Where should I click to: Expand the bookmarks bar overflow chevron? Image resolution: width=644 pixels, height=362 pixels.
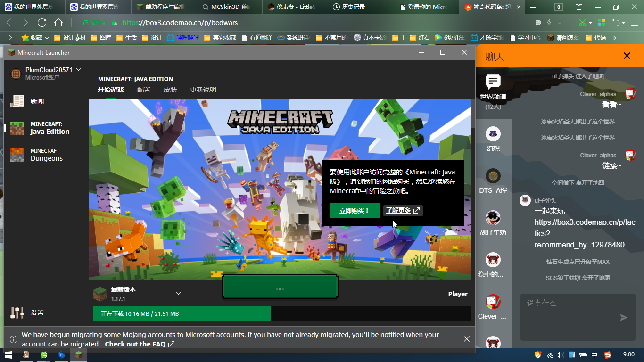tap(614, 38)
